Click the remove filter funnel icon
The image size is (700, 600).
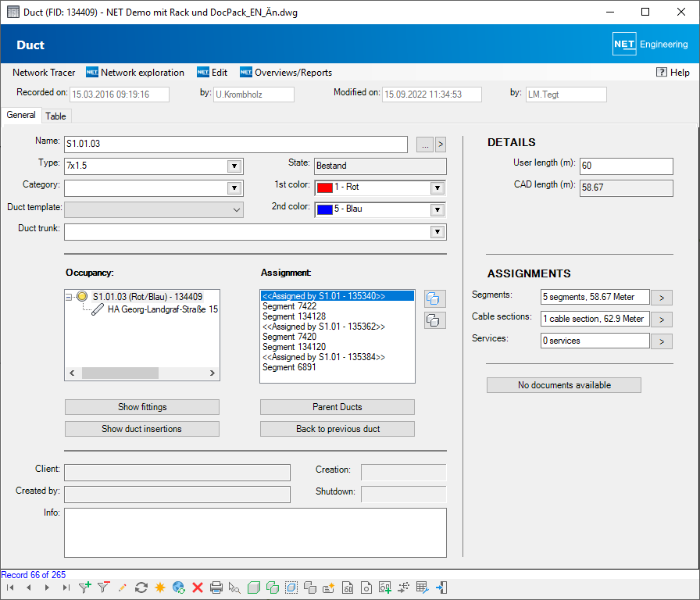104,587
